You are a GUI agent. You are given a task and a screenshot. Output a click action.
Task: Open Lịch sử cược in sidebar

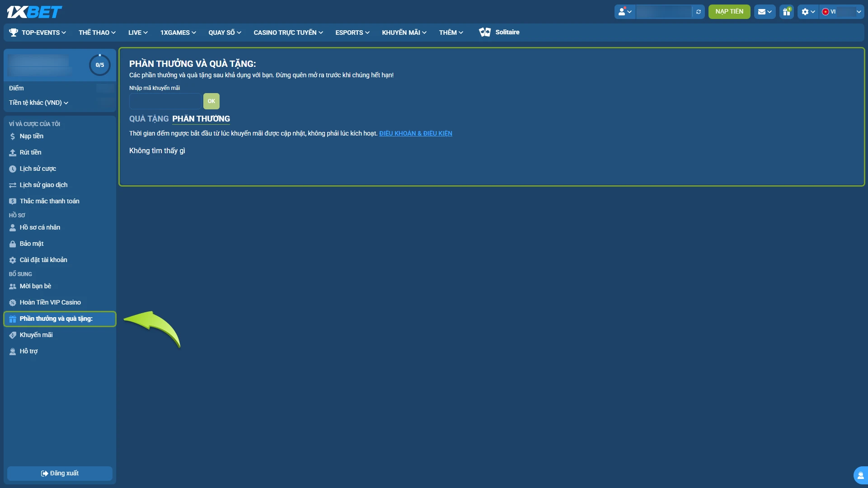click(x=60, y=169)
